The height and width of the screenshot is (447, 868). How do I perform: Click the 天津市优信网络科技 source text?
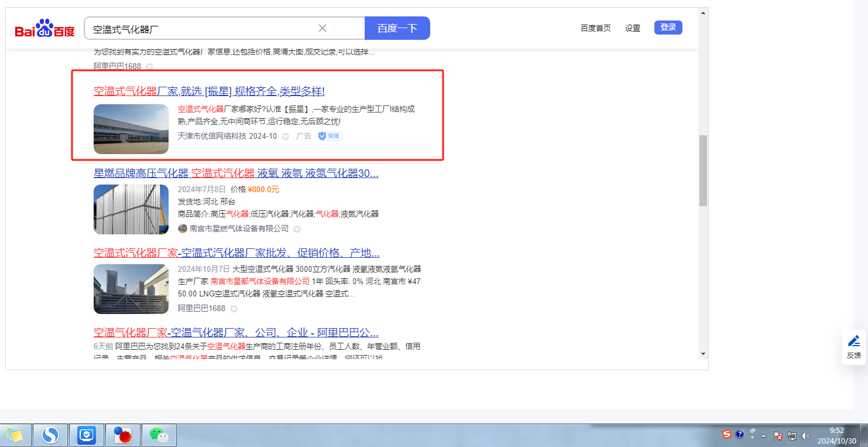click(x=212, y=136)
